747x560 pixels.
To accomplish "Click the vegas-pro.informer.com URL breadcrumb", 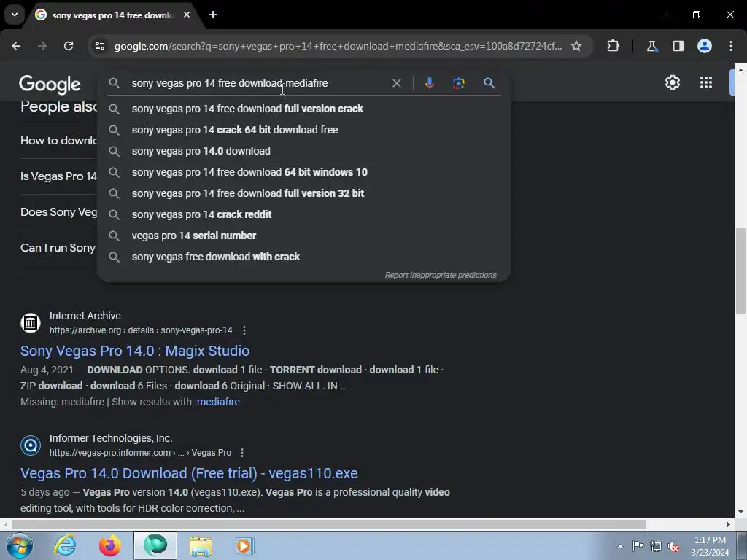I will tap(141, 453).
